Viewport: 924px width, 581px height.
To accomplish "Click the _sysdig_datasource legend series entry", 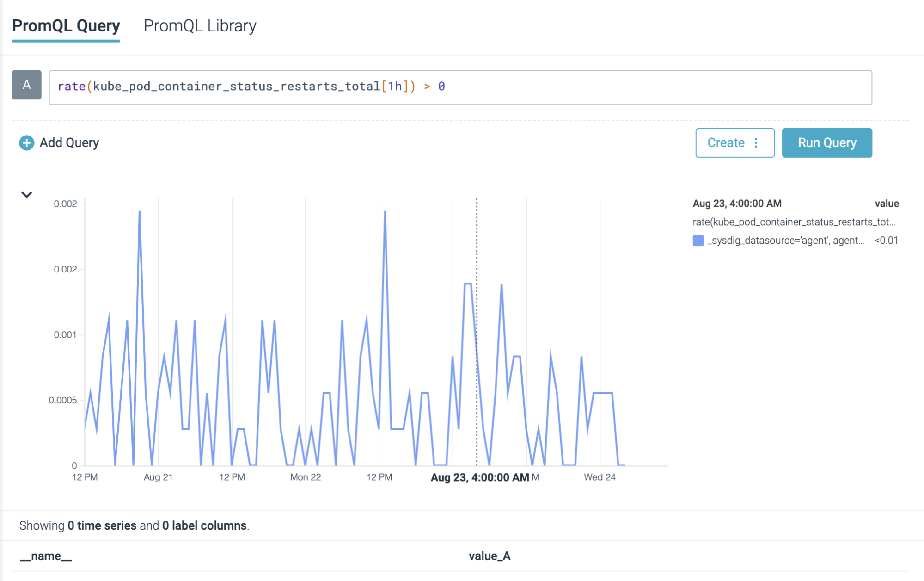I will coord(785,241).
